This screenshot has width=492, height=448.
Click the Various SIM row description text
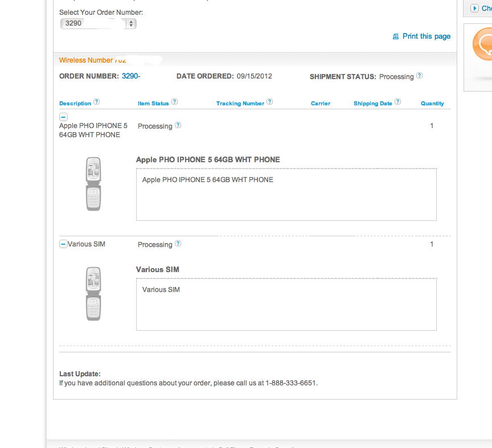[x=87, y=244]
